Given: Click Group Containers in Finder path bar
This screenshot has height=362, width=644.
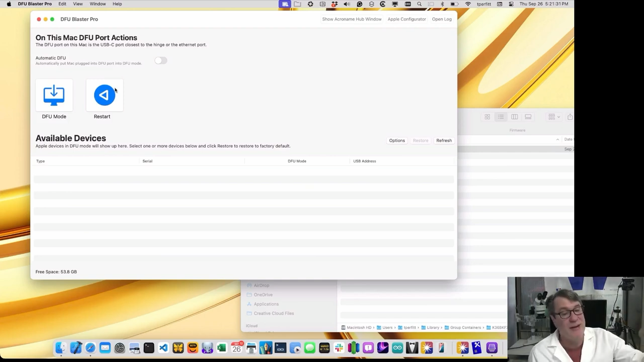Looking at the screenshot, I should pyautogui.click(x=463, y=328).
